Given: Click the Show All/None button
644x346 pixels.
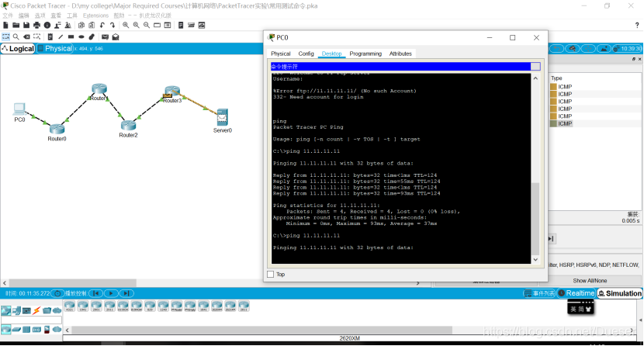Looking at the screenshot, I should click(x=590, y=281).
